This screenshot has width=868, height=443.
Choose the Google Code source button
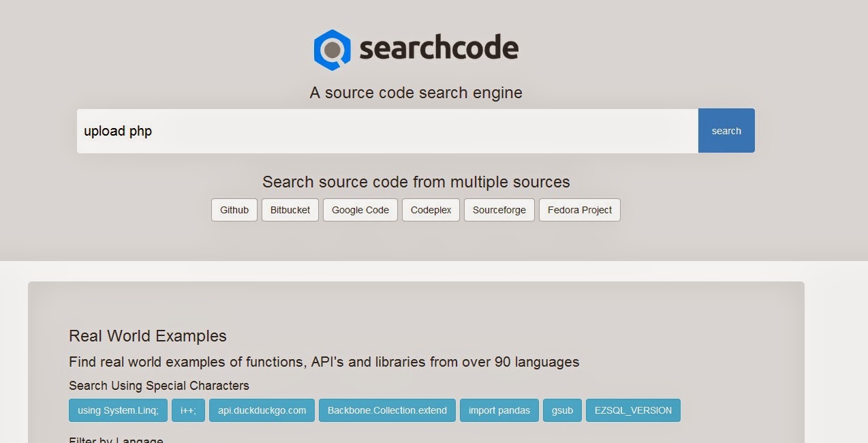pos(360,210)
